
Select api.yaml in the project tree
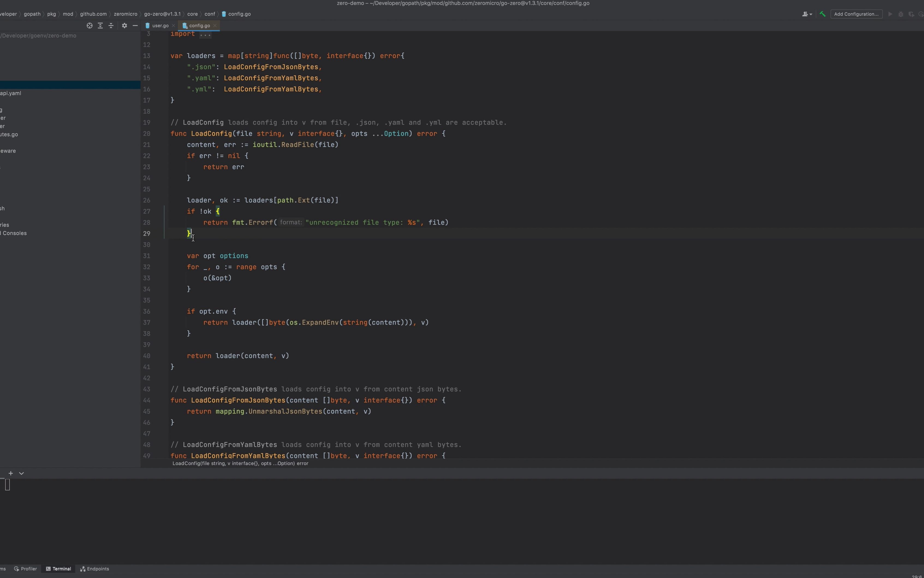(x=11, y=93)
